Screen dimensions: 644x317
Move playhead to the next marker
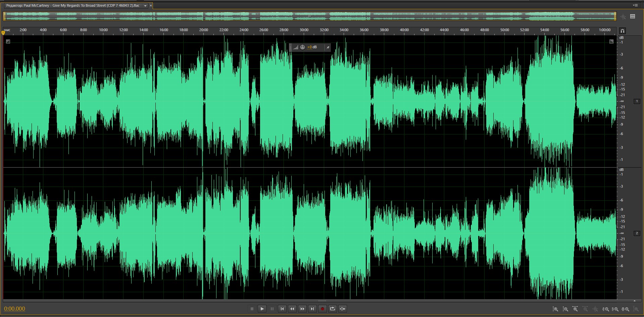tap(312, 309)
